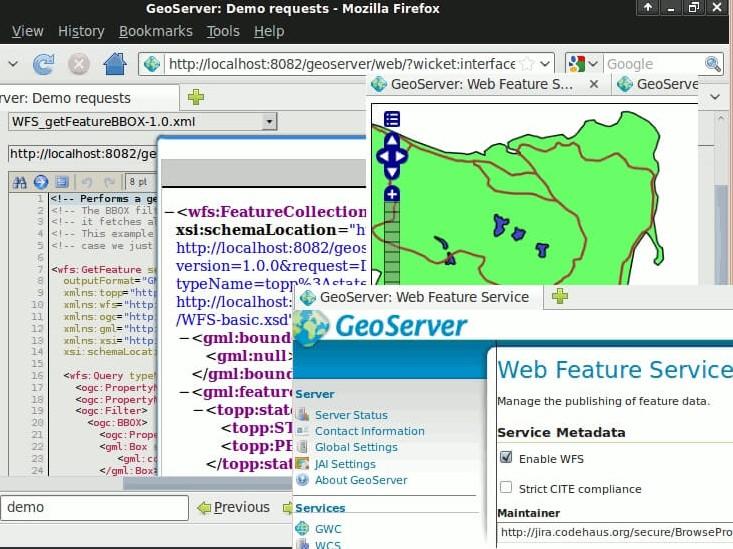The height and width of the screenshot is (549, 733).
Task: Open a new tab beside the Demo requests tab
Action: pyautogui.click(x=195, y=97)
